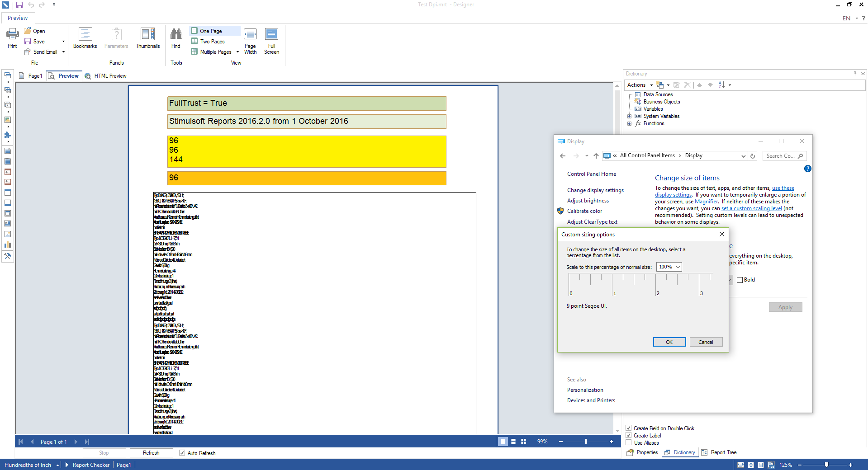Viewport: 868px width, 470px height.
Task: Open the hammer-and-wrench toolbox setup icon
Action: (x=8, y=256)
